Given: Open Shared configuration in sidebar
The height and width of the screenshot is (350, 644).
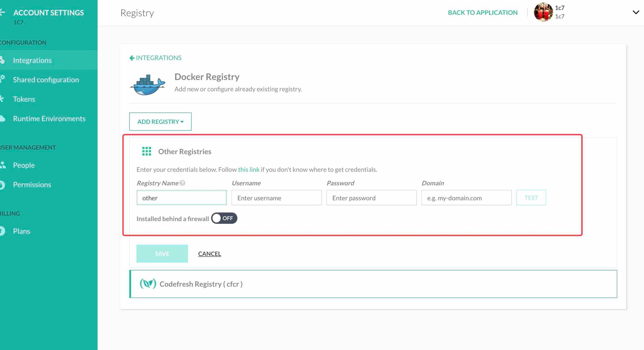Looking at the screenshot, I should click(x=46, y=80).
